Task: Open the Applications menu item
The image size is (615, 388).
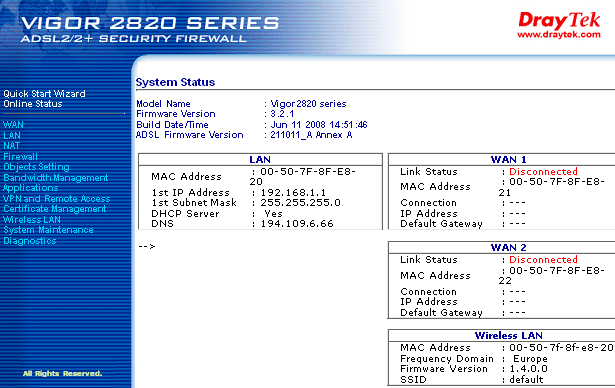Action: click(31, 188)
